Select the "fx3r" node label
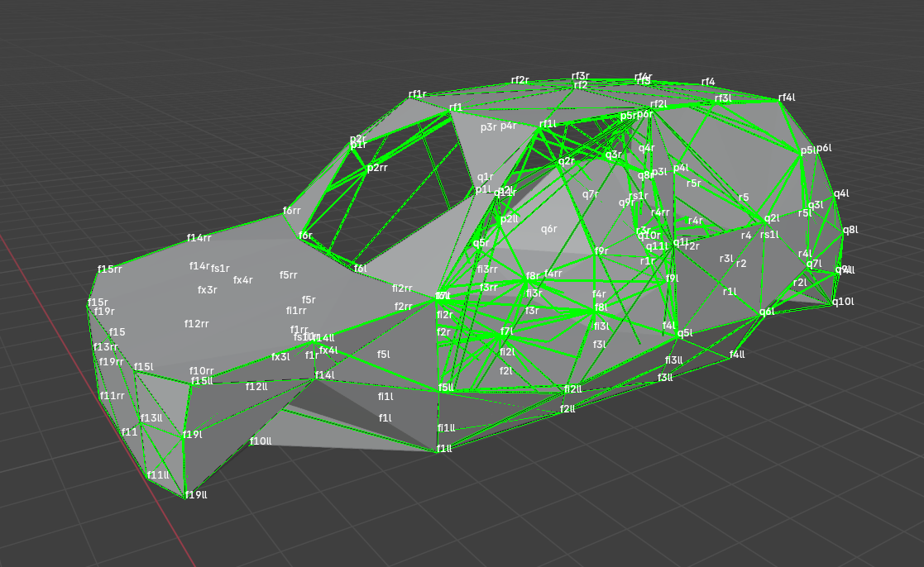 (208, 290)
